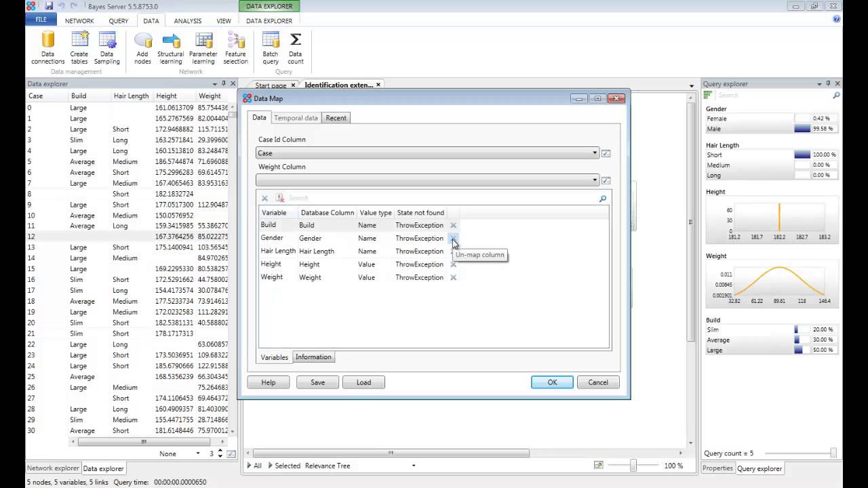The height and width of the screenshot is (488, 868).
Task: Click the Save button in Data Map
Action: coord(317,382)
